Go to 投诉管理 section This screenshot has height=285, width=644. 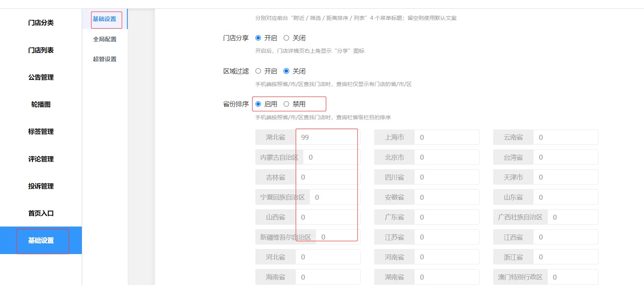tap(41, 186)
